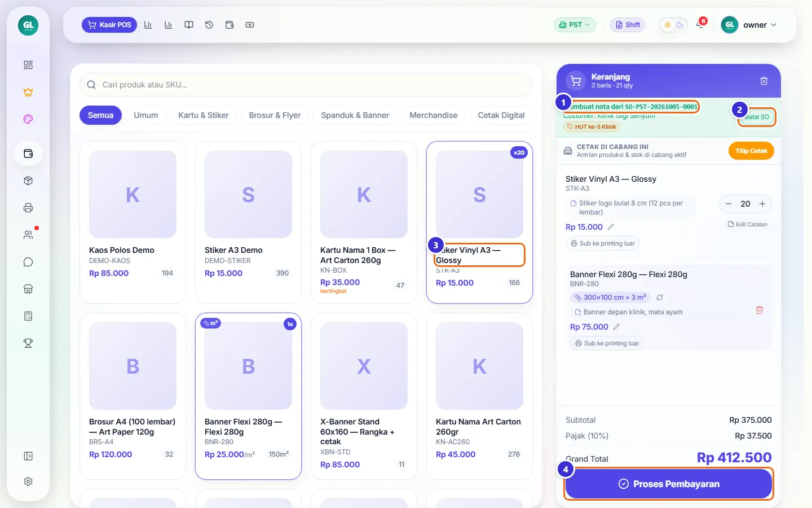Image resolution: width=812 pixels, height=508 pixels.
Task: Add Banner Flexi 280g product card
Action: click(x=248, y=396)
